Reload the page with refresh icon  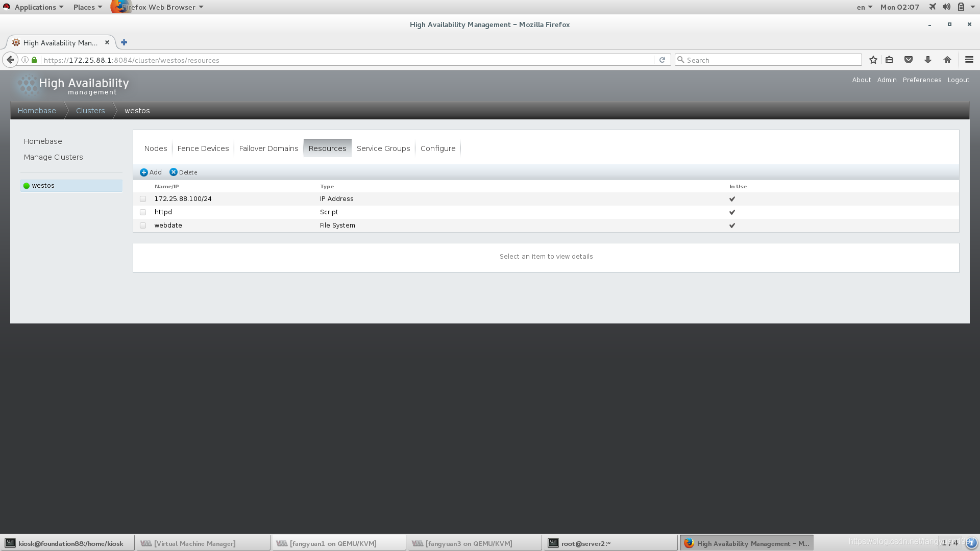(x=662, y=60)
